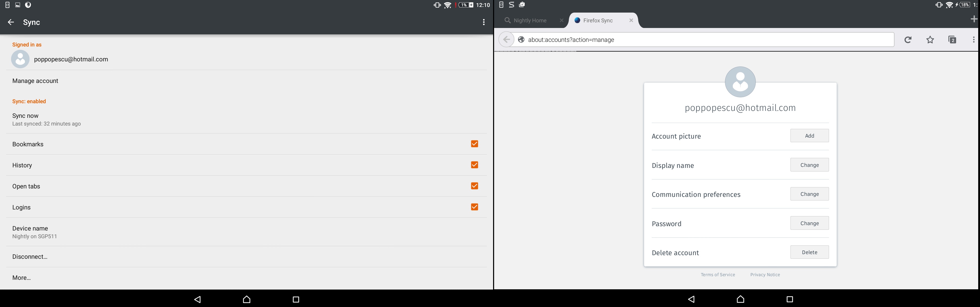Reload the Firefox Sync page
The image size is (980, 307).
pyautogui.click(x=908, y=40)
